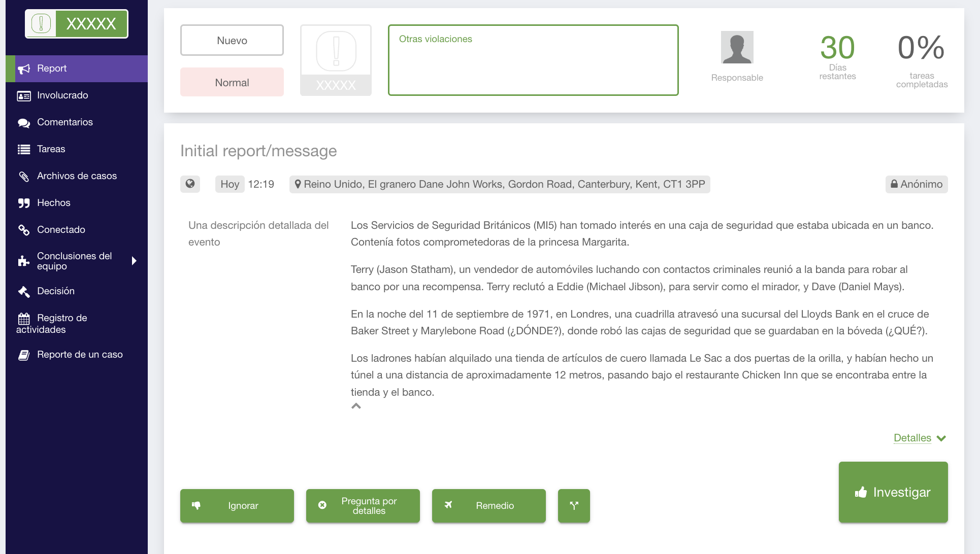Open the Nuevo status selector

[232, 40]
